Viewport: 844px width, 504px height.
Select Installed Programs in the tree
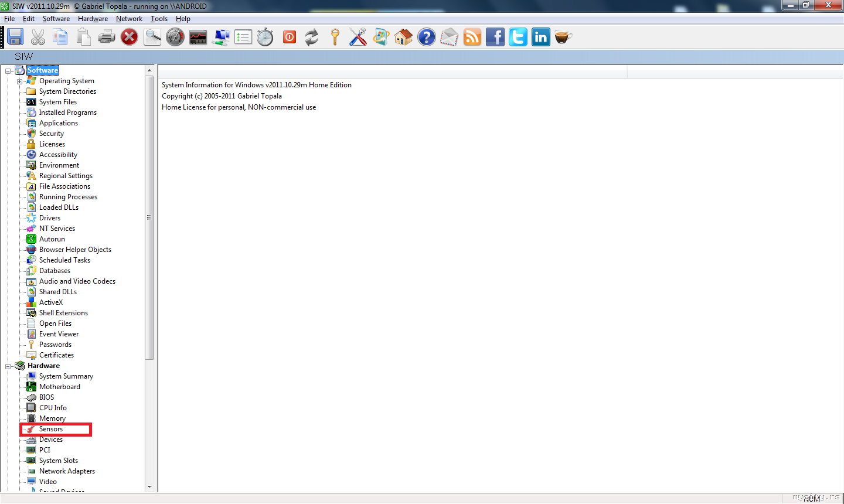pyautogui.click(x=68, y=113)
